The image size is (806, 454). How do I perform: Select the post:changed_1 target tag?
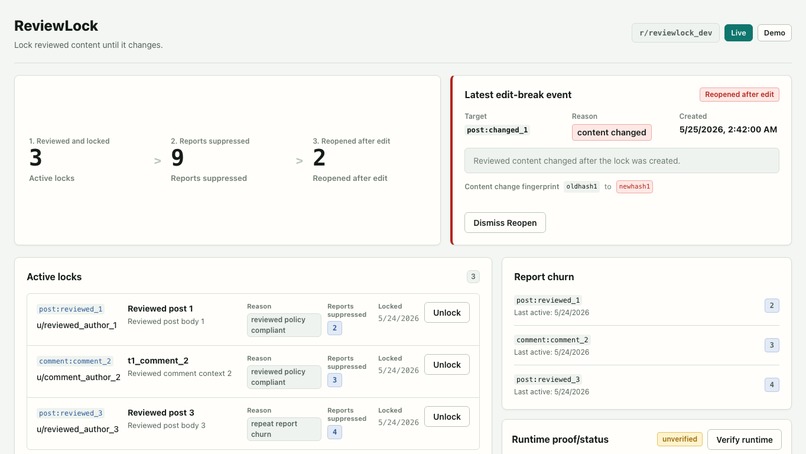[497, 130]
